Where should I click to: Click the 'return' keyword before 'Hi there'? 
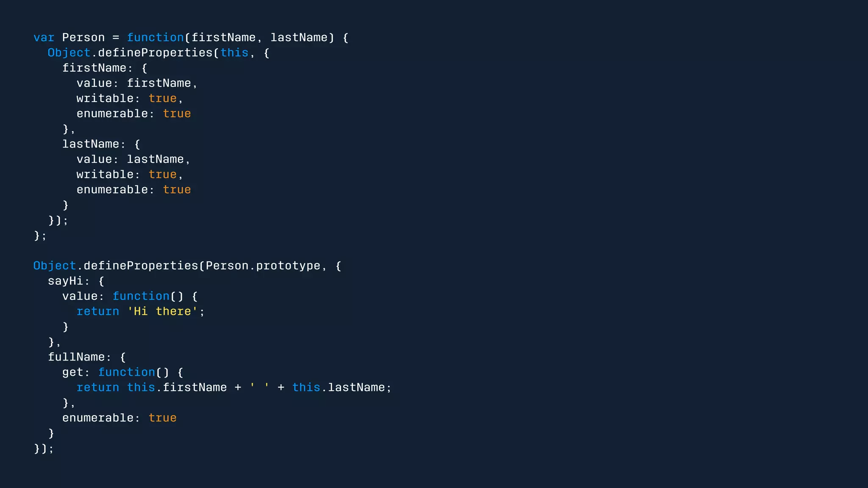(98, 312)
